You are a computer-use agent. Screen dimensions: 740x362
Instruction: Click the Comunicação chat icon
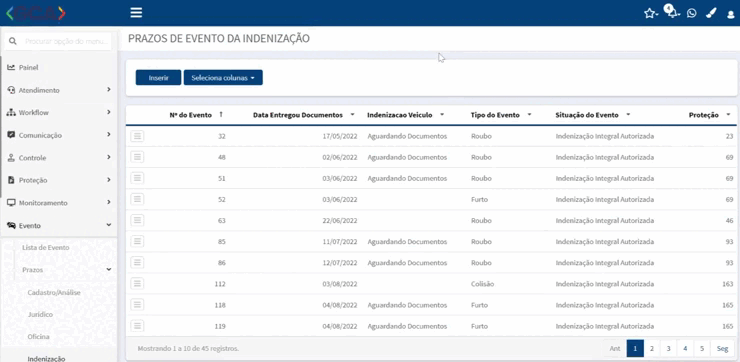11,135
